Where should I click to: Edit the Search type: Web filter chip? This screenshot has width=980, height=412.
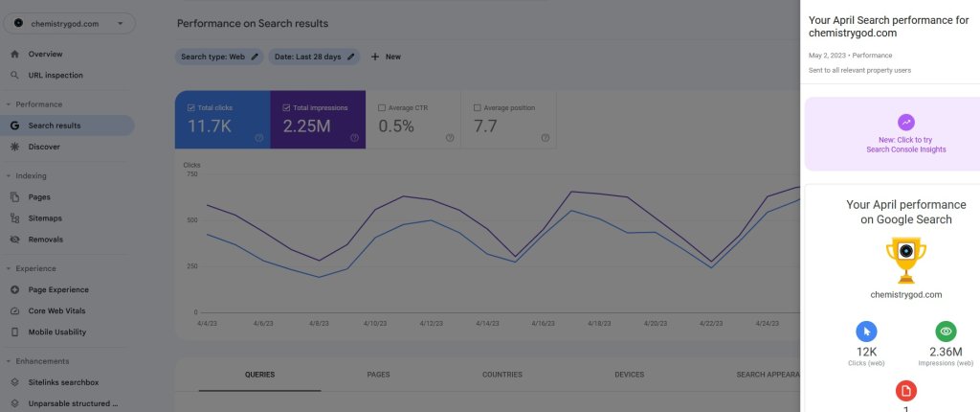[219, 57]
